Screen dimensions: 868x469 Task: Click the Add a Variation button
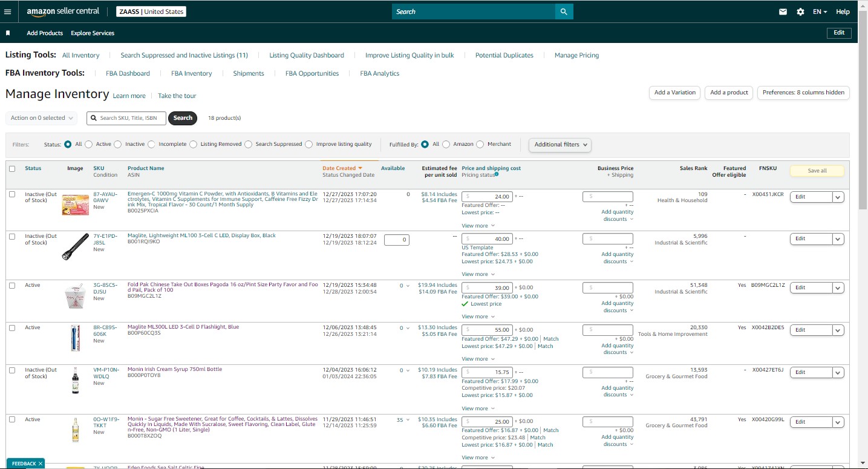[675, 93]
